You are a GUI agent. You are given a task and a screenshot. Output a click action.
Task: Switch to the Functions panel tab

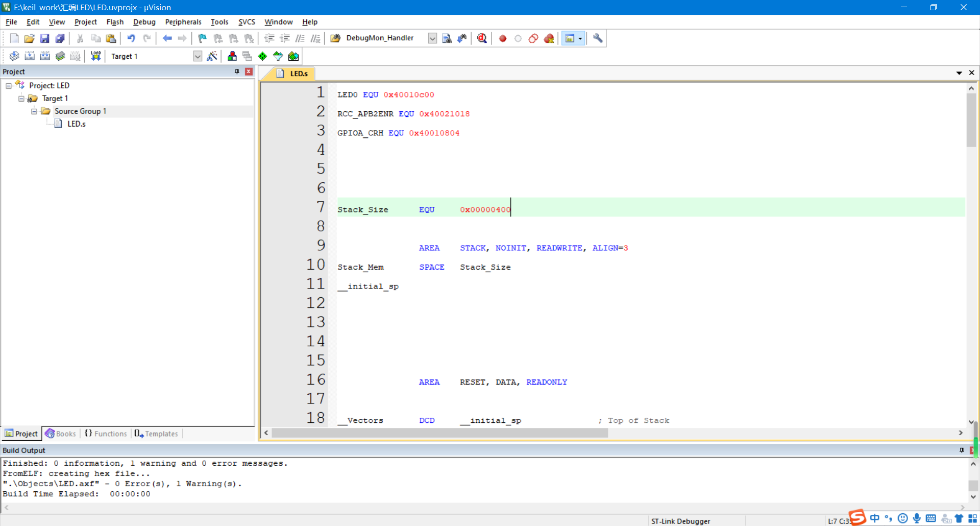pos(106,434)
